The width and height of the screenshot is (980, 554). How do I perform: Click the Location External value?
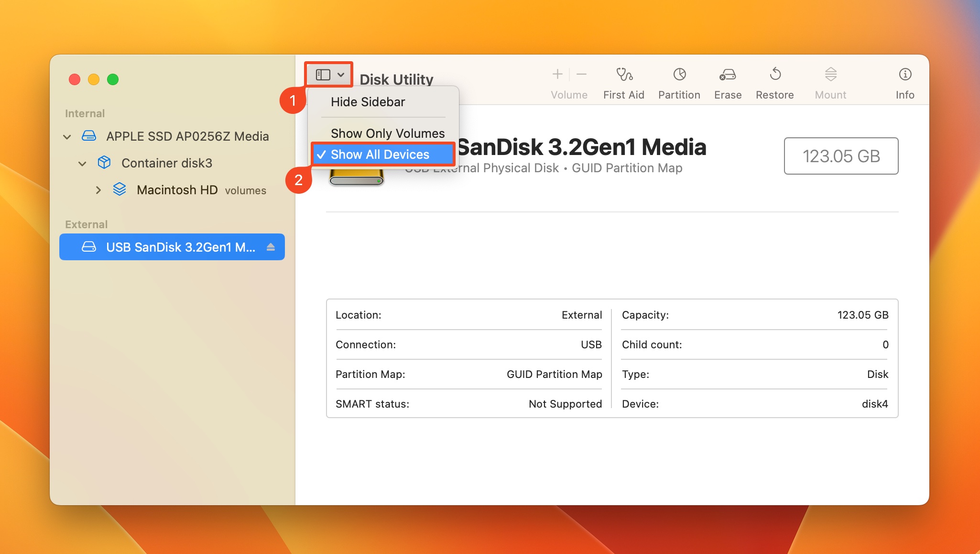pos(581,315)
